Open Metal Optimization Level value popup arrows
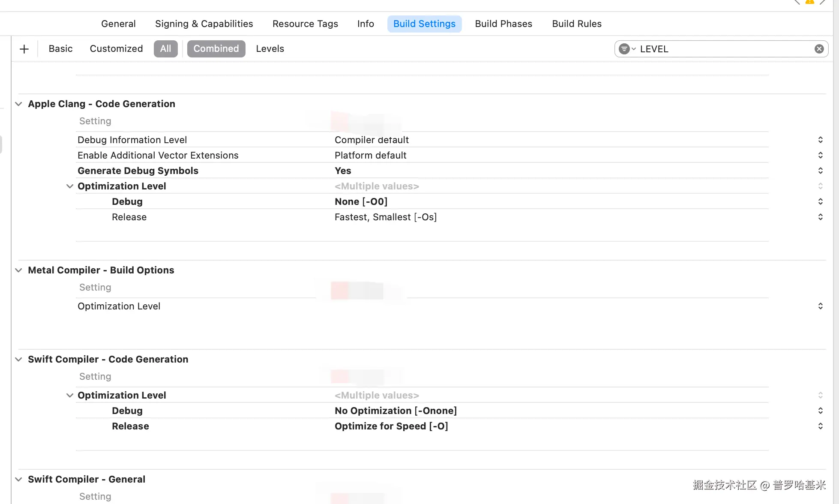Viewport: 839px width, 504px height. [820, 306]
